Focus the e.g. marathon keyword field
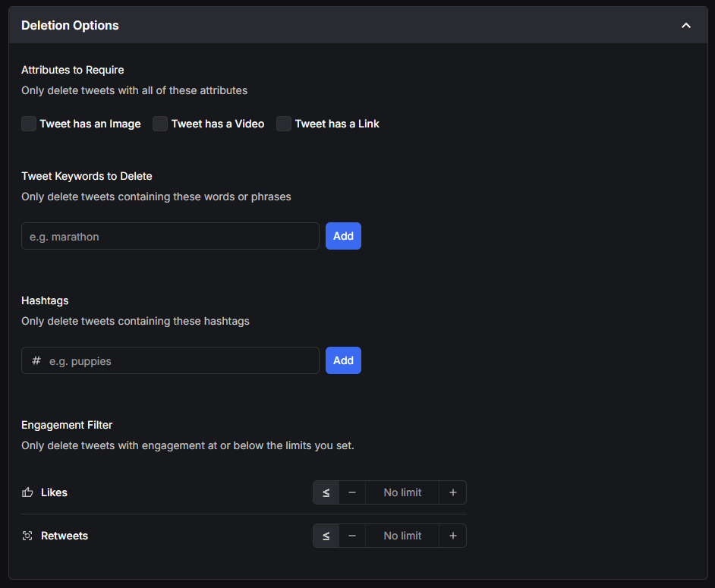The image size is (715, 588). click(x=170, y=236)
